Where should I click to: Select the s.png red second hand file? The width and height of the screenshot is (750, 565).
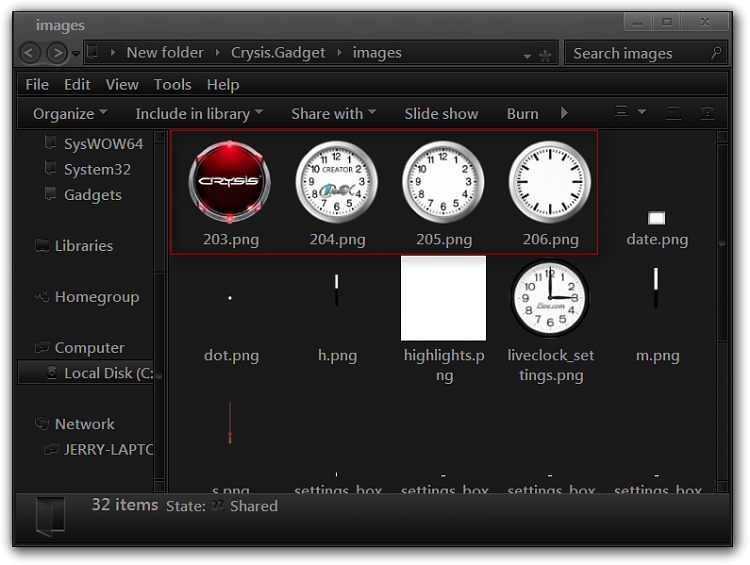point(230,423)
